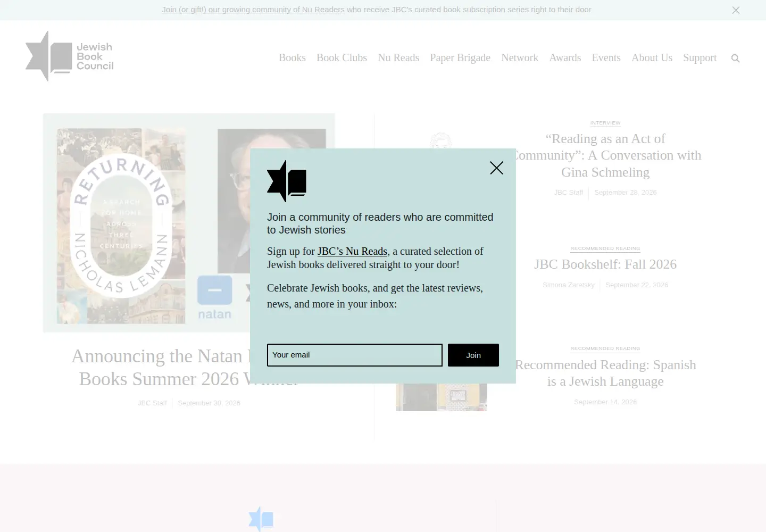The height and width of the screenshot is (532, 766).
Task: Open the Nu Reads menu
Action: [x=398, y=58]
